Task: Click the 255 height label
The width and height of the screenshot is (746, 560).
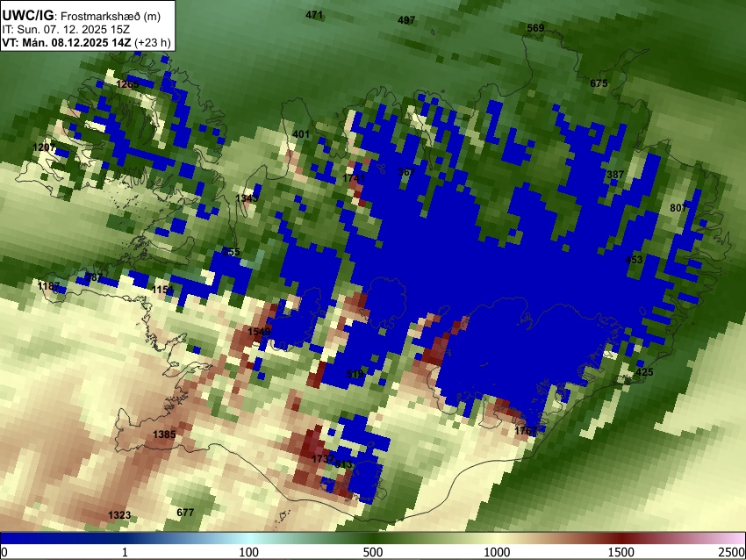Action: click(x=231, y=252)
